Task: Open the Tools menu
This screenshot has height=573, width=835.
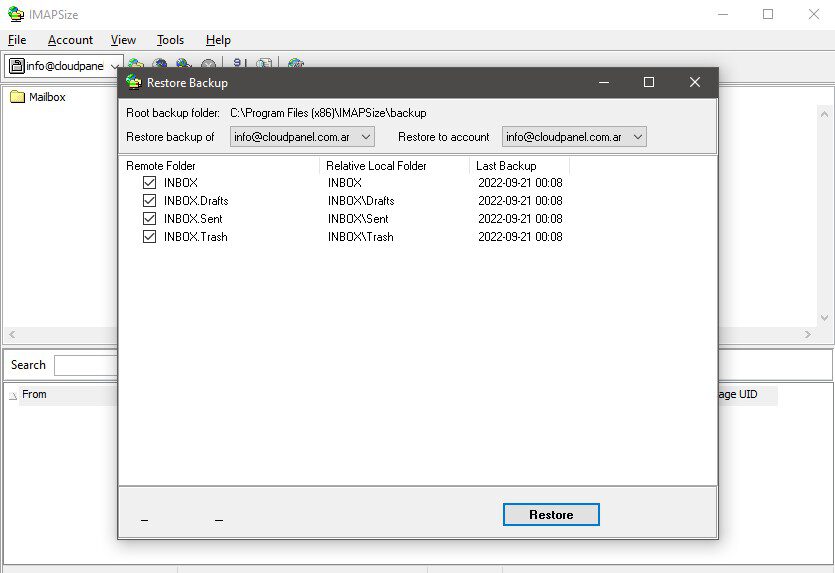Action: tap(170, 40)
